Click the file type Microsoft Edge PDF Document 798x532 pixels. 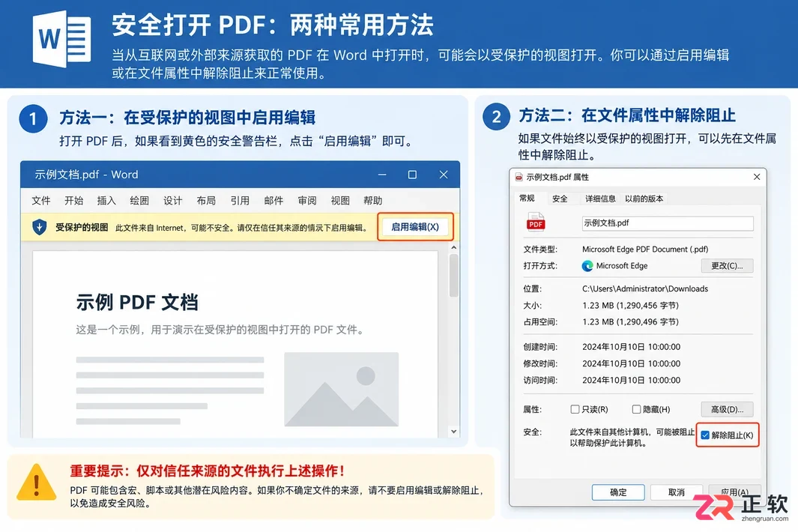pyautogui.click(x=645, y=249)
